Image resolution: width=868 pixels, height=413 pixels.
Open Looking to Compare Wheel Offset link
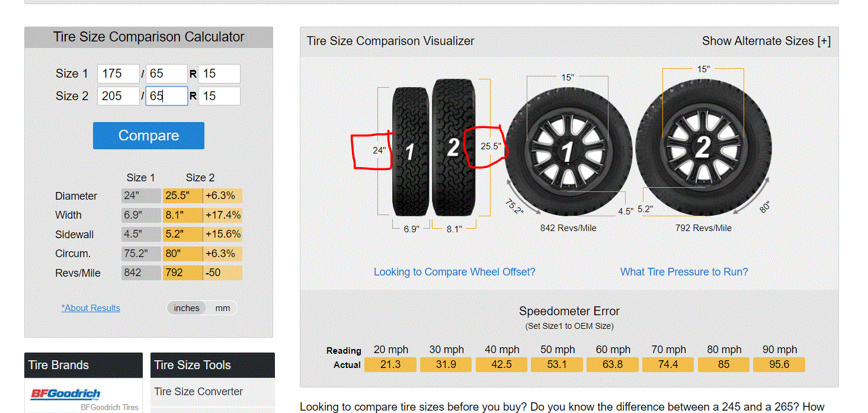coord(454,272)
